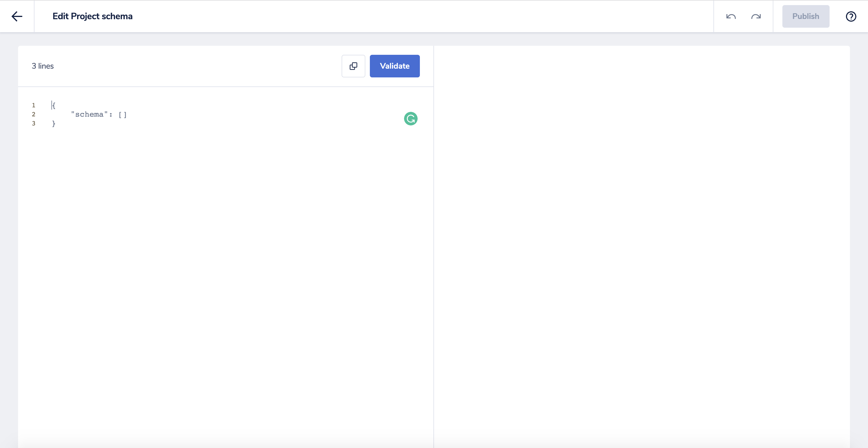
Task: Select line number 1 in gutter
Action: click(33, 105)
